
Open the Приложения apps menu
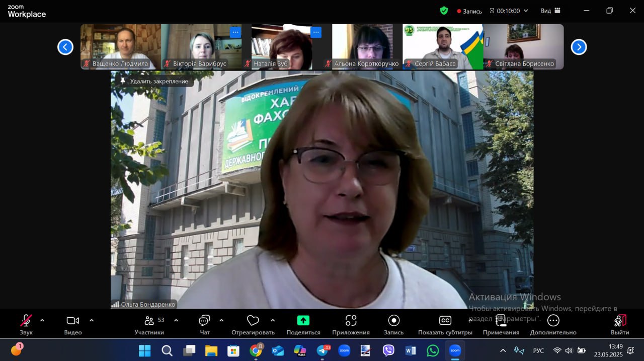(351, 325)
